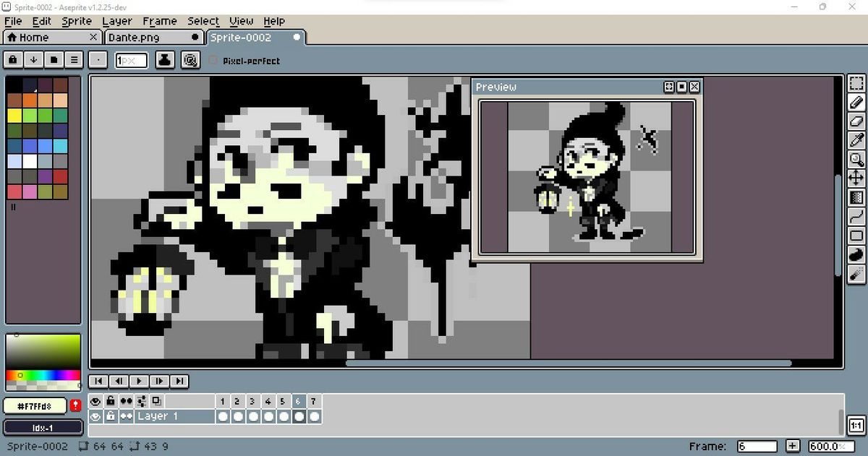
Task: Select Layer 1 cel at frame 5
Action: coord(284,416)
